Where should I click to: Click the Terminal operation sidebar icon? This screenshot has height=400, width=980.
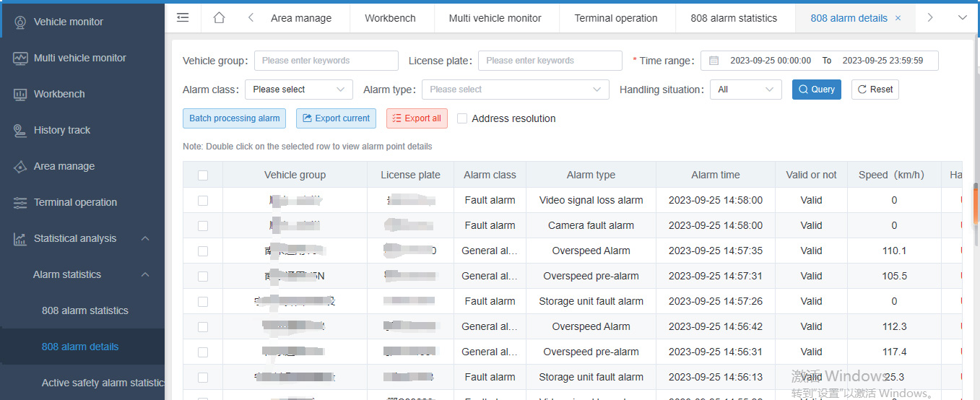[x=20, y=202]
